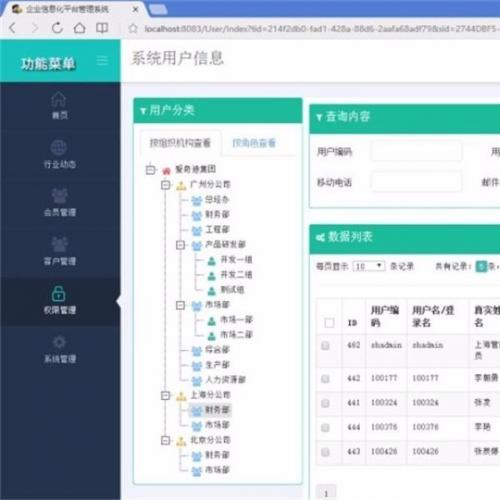Viewport: 500px width, 500px height.
Task: Select 综合部 in the tree
Action: [217, 350]
